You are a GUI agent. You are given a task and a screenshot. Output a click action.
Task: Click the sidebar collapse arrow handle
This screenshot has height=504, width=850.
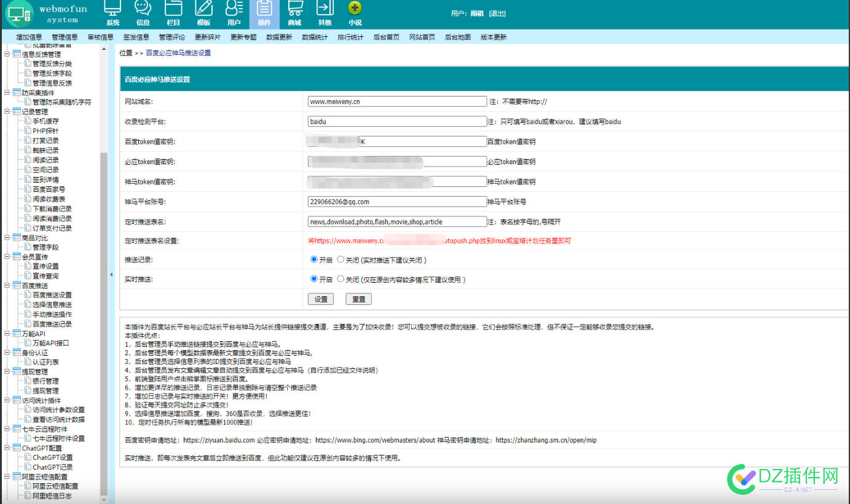pyautogui.click(x=111, y=275)
